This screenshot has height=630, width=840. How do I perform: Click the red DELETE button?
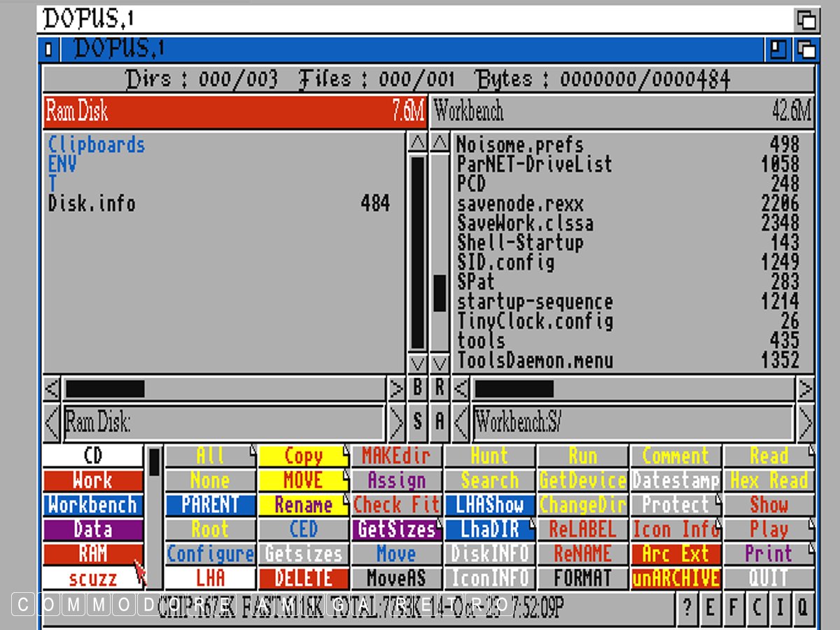click(303, 578)
